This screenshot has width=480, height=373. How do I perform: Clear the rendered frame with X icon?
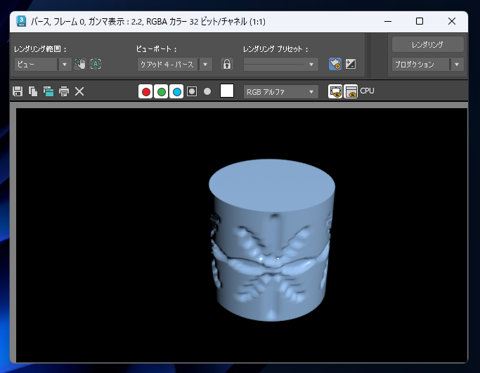tap(79, 91)
